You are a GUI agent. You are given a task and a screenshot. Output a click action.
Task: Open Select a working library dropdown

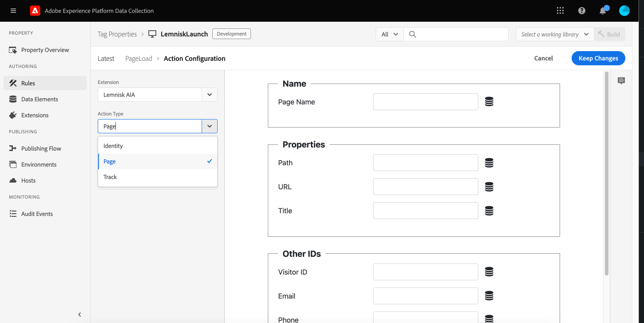[555, 34]
